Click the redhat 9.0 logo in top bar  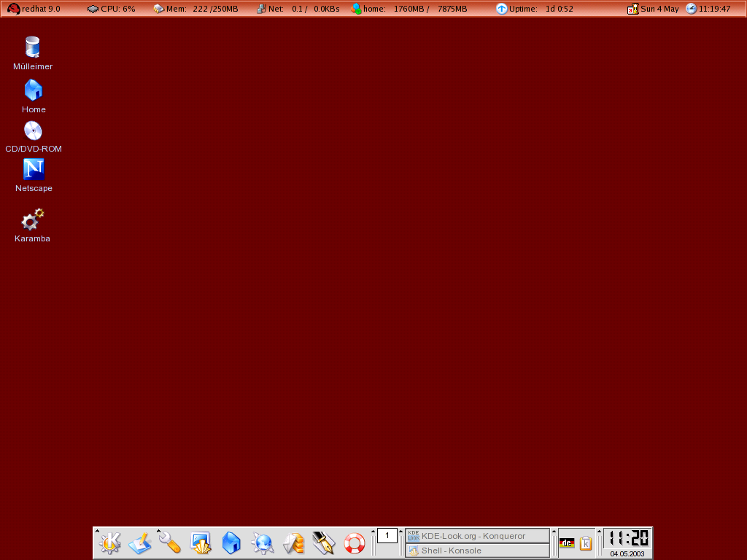tap(14, 9)
